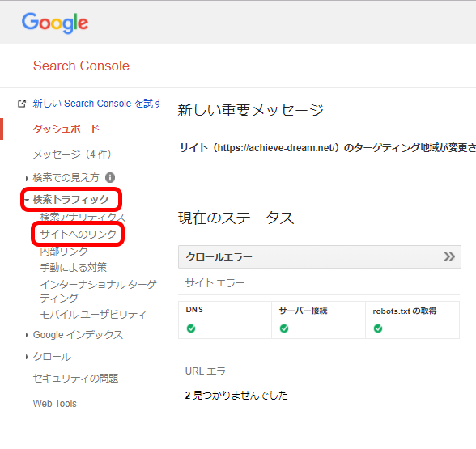This screenshot has height=449, width=476.
Task: Click the URL エラー label
Action: [210, 371]
